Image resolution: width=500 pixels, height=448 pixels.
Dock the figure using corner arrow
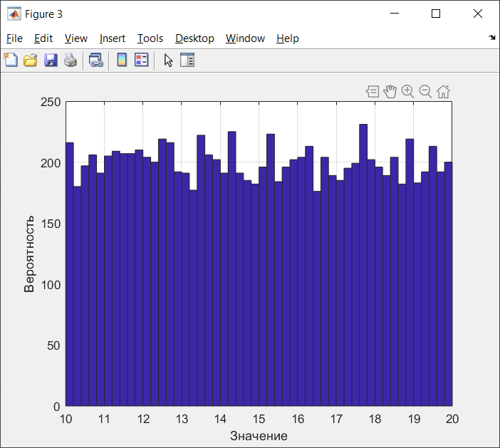coord(492,38)
